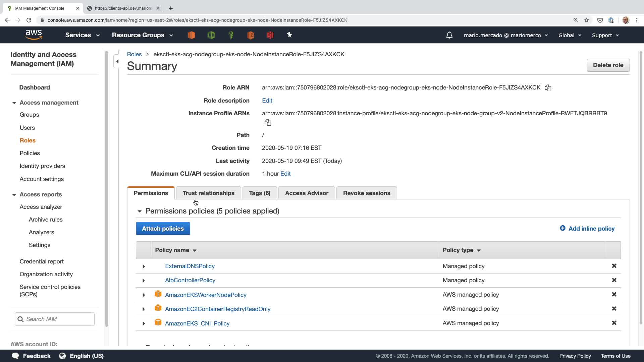
Task: Click the Attach policies button
Action: [163, 229]
